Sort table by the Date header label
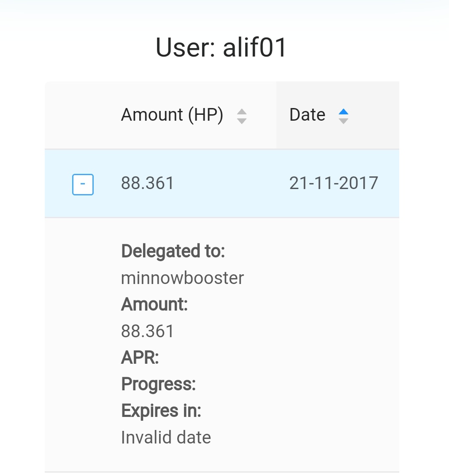The image size is (449, 476). point(307,115)
